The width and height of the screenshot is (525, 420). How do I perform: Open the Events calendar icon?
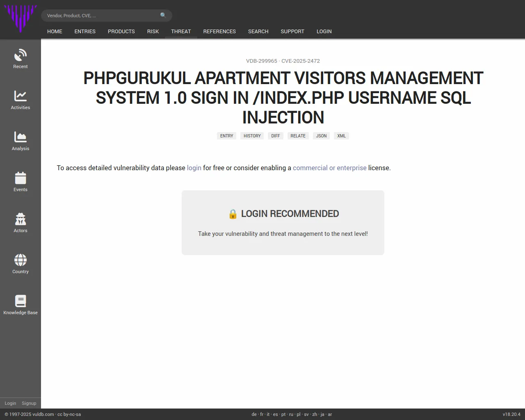(x=21, y=178)
